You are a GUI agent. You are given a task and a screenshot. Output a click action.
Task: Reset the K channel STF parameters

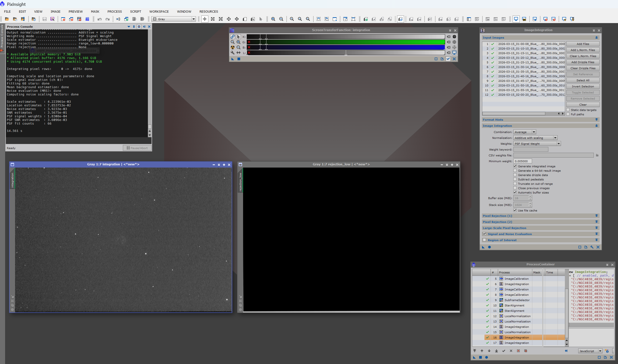point(449,37)
